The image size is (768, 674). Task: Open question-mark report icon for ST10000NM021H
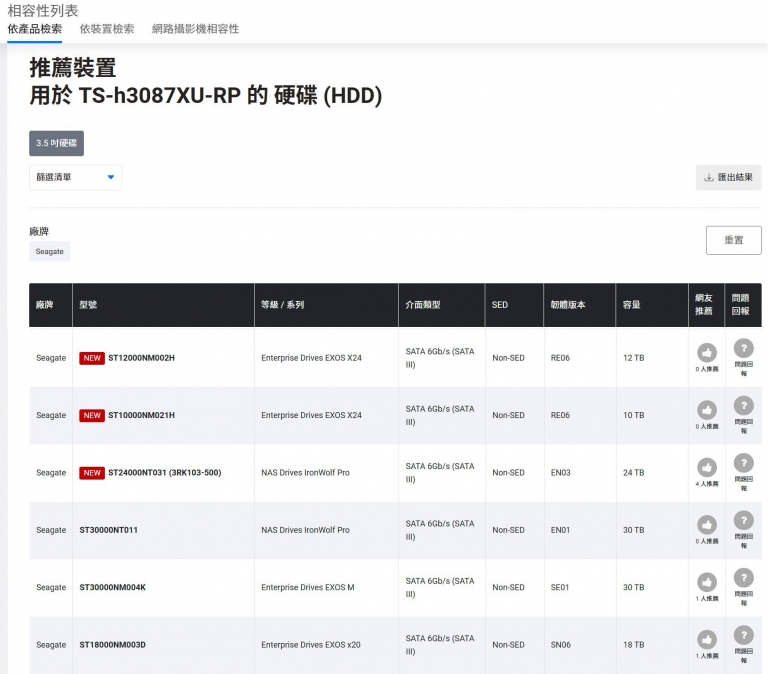click(743, 406)
